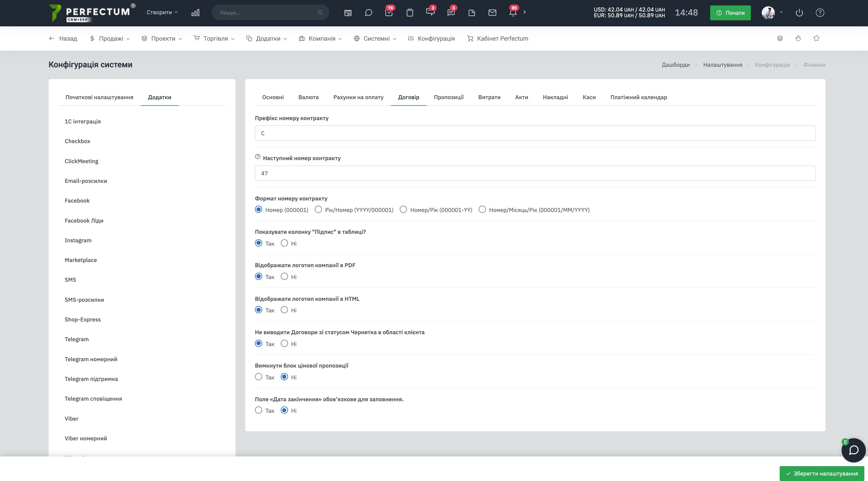The image size is (868, 481).
Task: Focus the Пошук search box
Action: click(271, 12)
